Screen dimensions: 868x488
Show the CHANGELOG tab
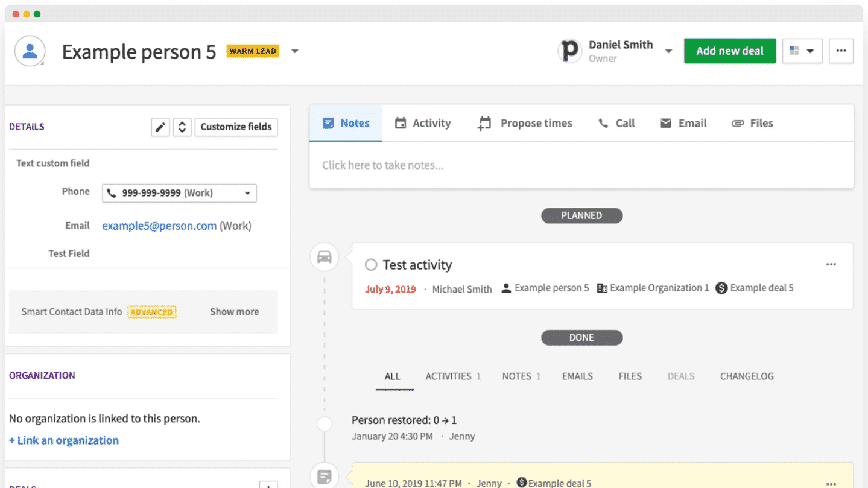pyautogui.click(x=747, y=376)
